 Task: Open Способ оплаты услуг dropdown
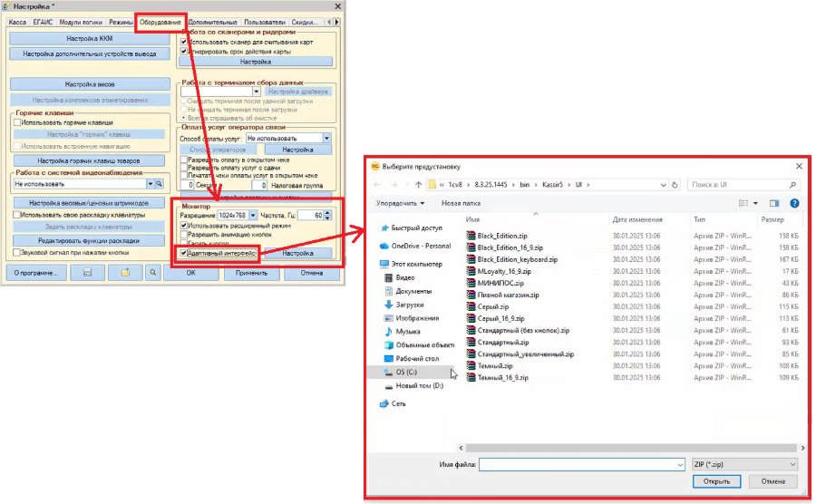[326, 139]
